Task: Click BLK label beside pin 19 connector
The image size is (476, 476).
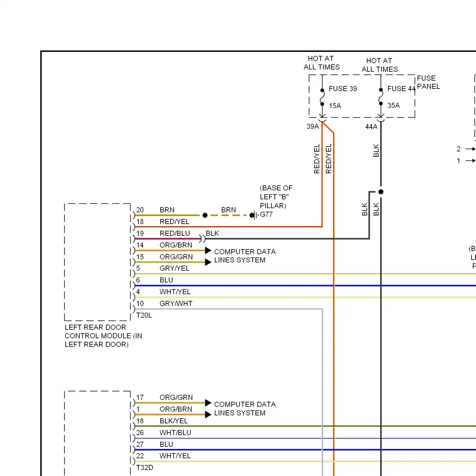Action: 212,233
